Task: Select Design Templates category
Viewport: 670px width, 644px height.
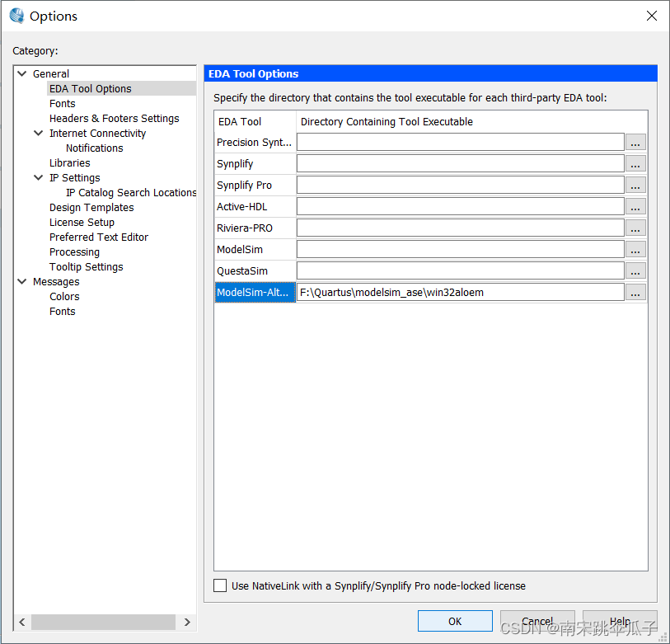Action: (x=91, y=208)
